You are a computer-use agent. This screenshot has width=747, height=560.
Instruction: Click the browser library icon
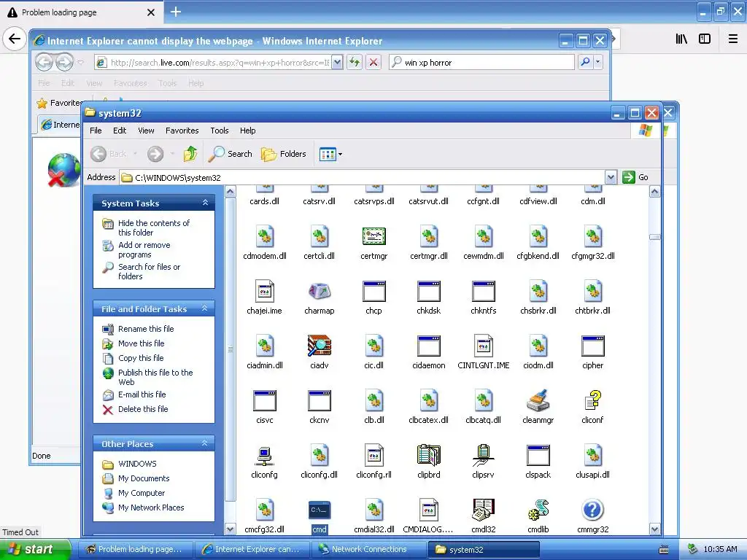click(681, 39)
